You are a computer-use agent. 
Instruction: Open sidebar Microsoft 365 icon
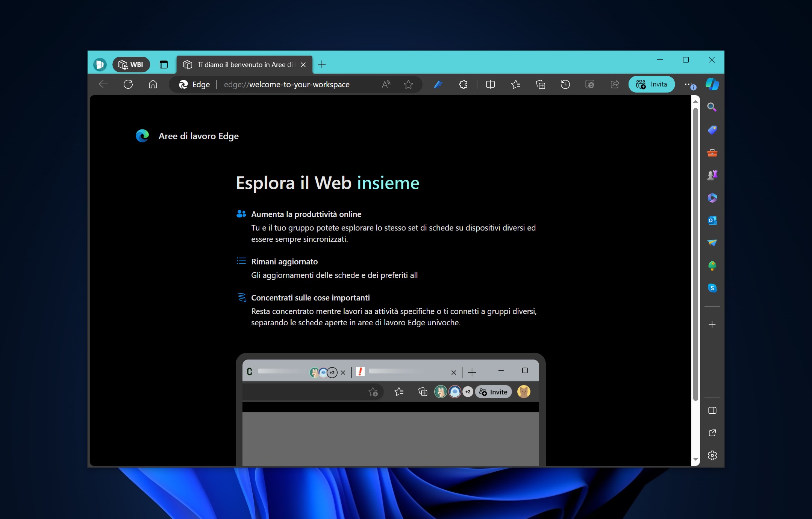[712, 198]
